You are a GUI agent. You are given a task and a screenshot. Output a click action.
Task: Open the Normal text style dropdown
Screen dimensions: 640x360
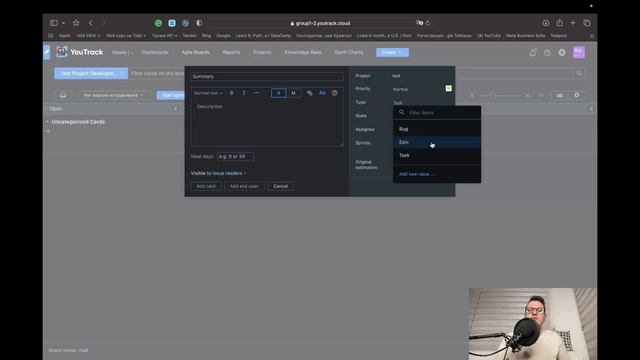point(208,93)
